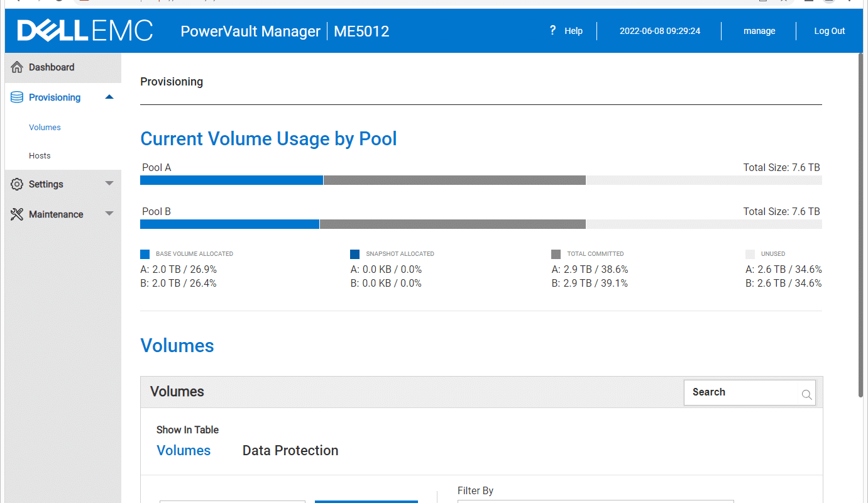Screen dimensions: 868x503
Task: Open the Help link
Action: click(x=573, y=31)
